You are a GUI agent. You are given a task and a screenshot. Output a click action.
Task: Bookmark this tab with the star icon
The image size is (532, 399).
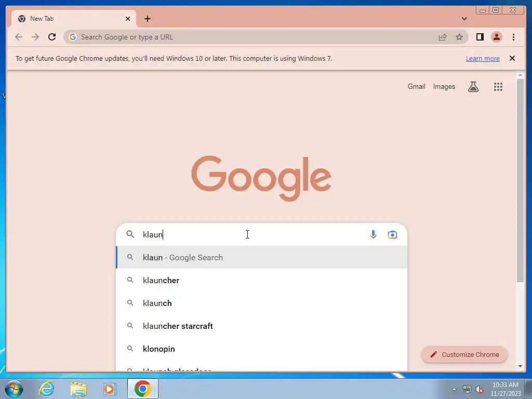tap(459, 37)
